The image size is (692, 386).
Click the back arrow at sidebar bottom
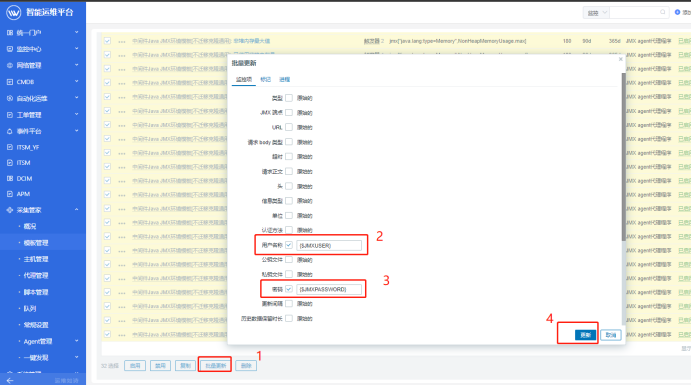[x=10, y=380]
